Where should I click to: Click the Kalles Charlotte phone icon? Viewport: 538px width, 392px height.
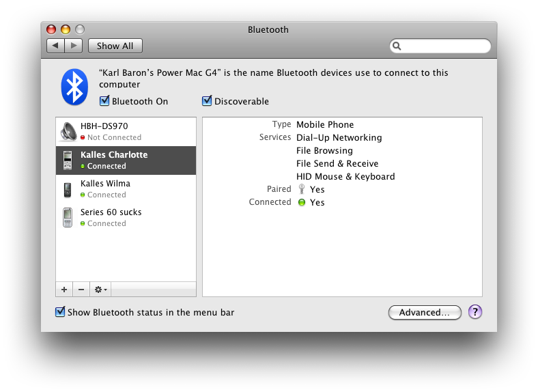pyautogui.click(x=68, y=160)
